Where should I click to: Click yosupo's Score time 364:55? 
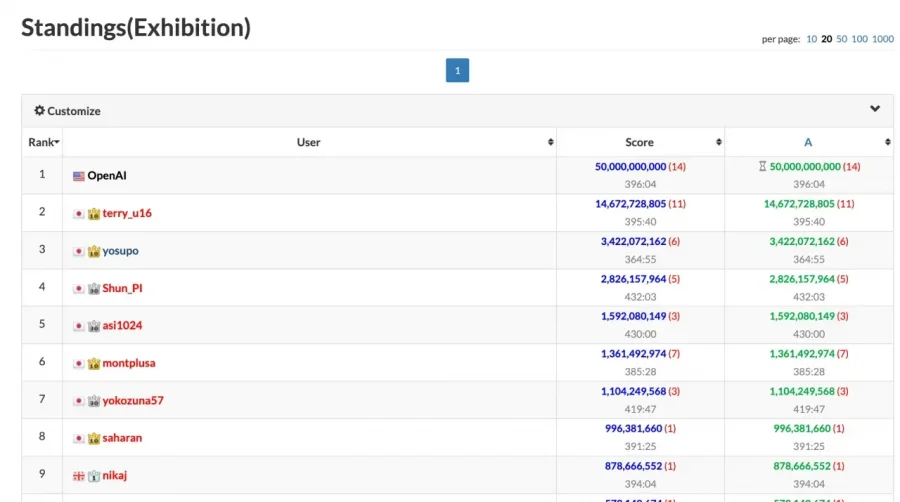640,259
